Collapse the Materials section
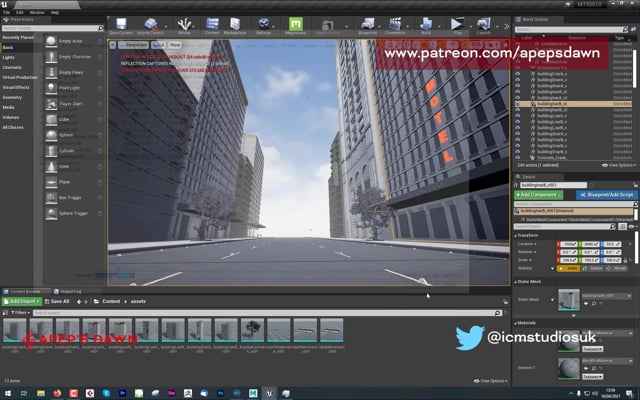Viewport: 640px width, 400px height. (x=516, y=323)
